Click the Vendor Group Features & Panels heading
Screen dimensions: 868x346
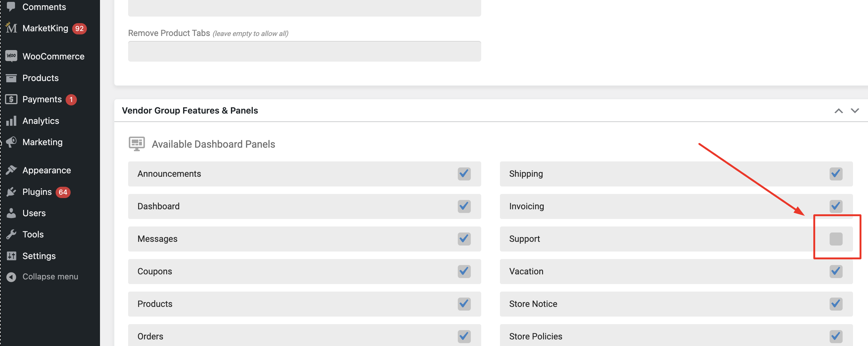pos(190,111)
